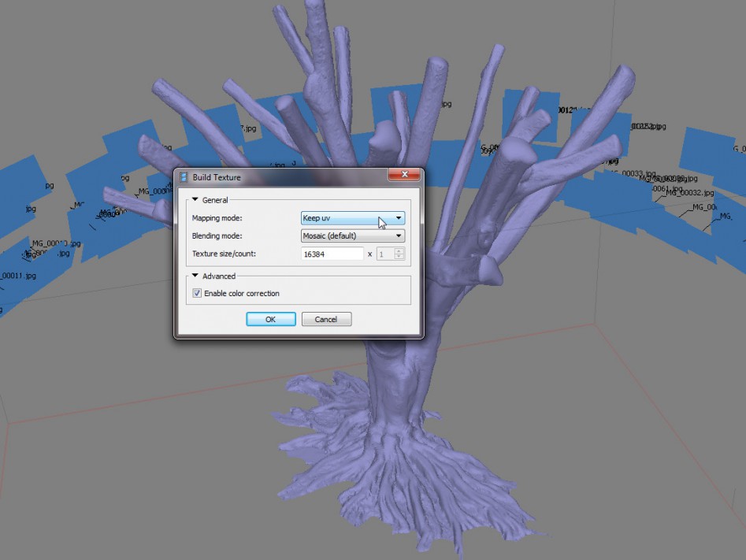Click the texture count stepper arrows
746x560 pixels.
coord(399,254)
